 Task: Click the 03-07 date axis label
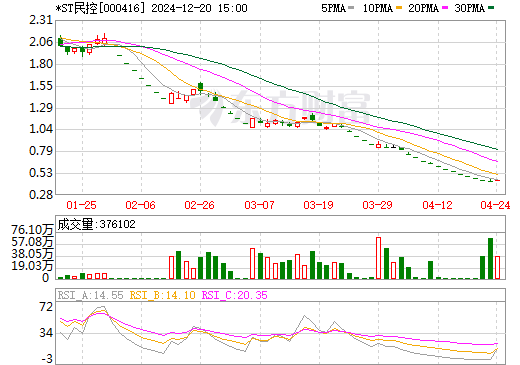coord(259,205)
